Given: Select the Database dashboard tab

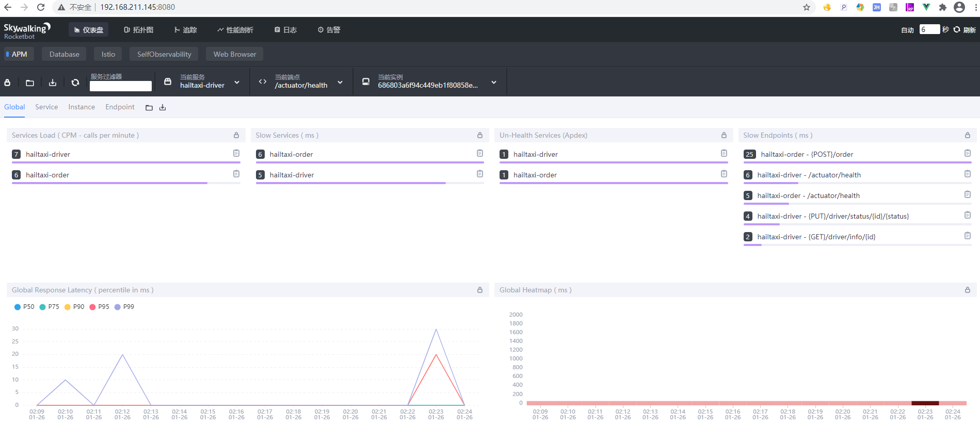Looking at the screenshot, I should (x=65, y=54).
